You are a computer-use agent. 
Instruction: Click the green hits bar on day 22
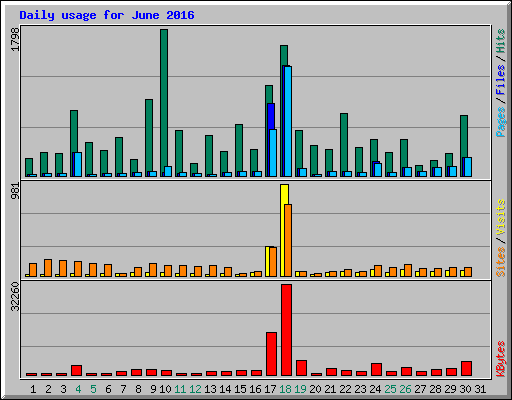(344, 142)
